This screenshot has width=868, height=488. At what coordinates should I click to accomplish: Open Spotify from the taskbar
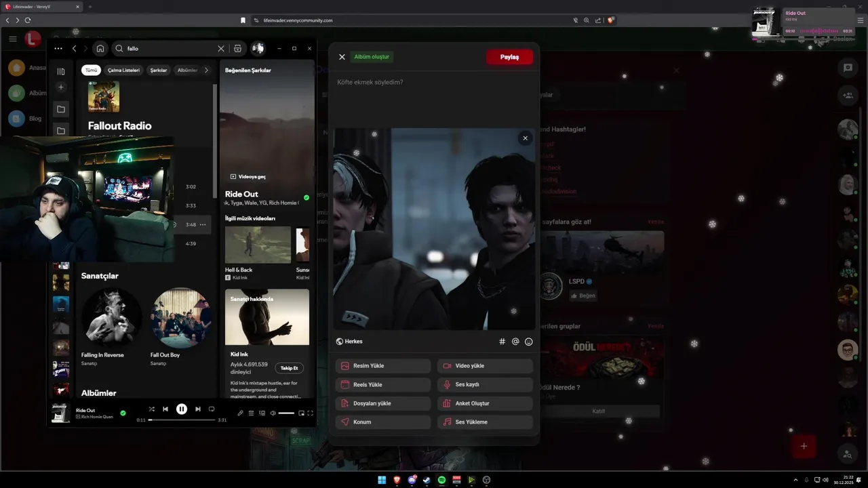[441, 480]
